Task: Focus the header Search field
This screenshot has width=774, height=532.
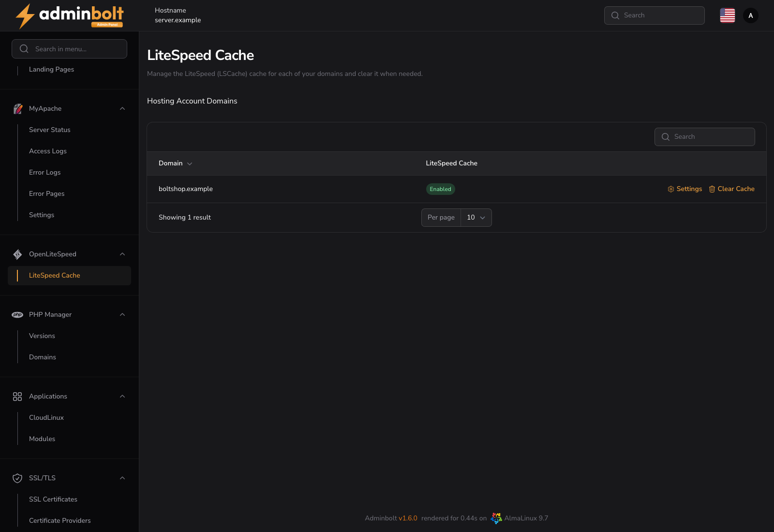Action: tap(654, 15)
